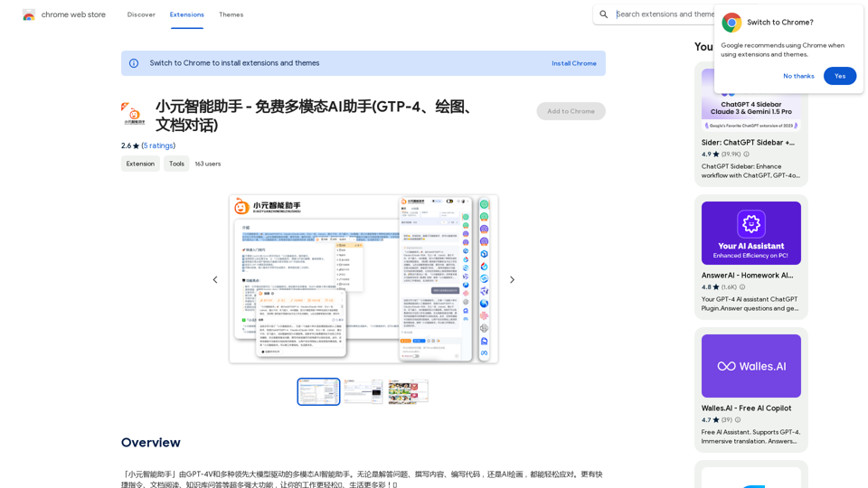
Task: Select the second screenshot thumbnail
Action: click(x=363, y=391)
